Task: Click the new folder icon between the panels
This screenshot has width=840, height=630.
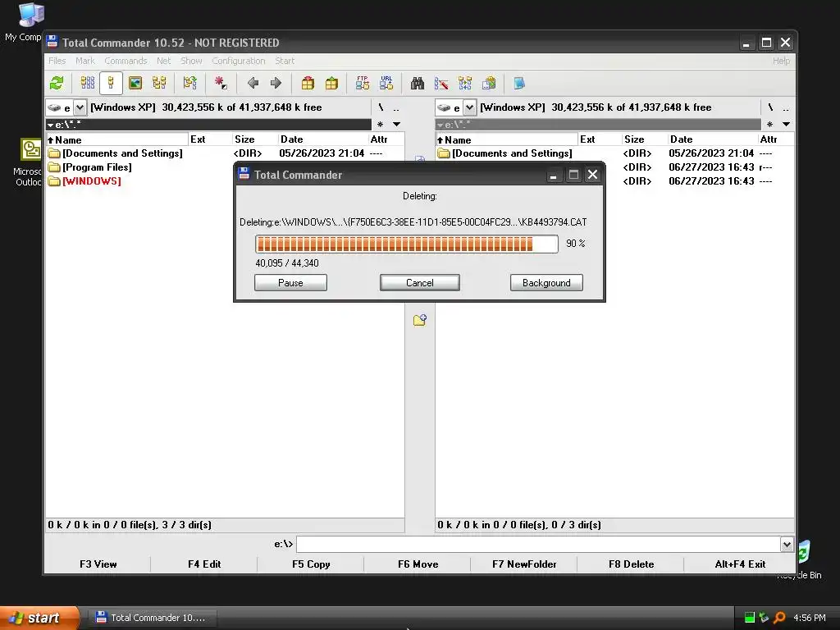Action: 420,320
